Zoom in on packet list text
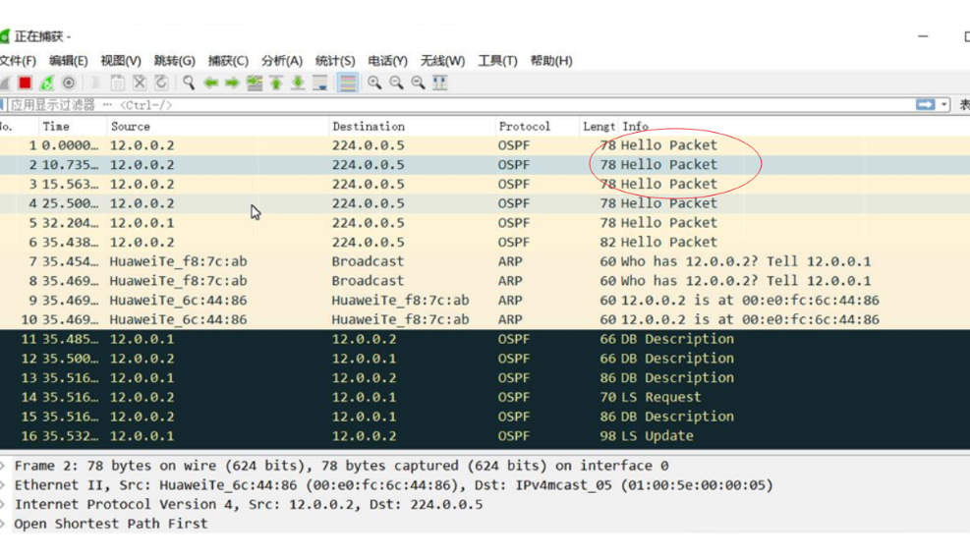 click(374, 84)
